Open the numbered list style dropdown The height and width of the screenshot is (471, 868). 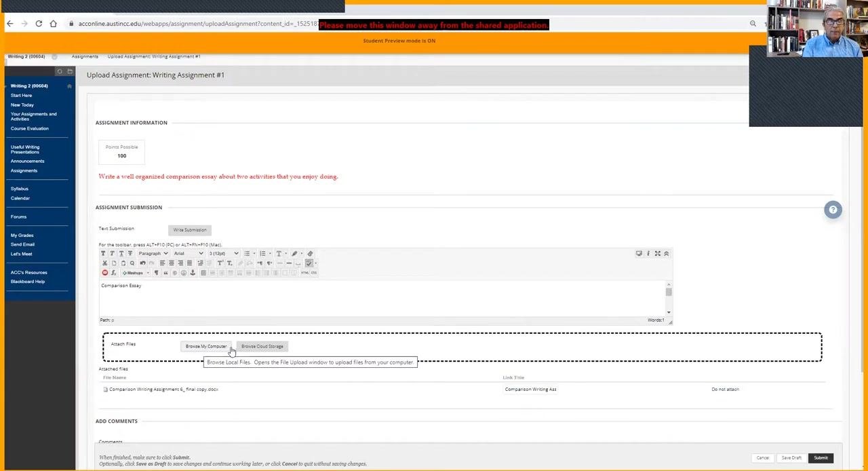pyautogui.click(x=271, y=253)
